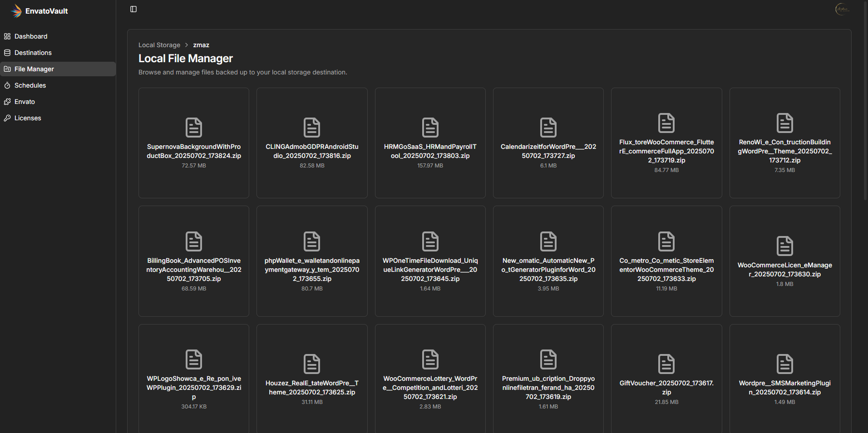The width and height of the screenshot is (868, 433).
Task: Click file icon of HRMGoSaaS zip
Action: (x=430, y=128)
